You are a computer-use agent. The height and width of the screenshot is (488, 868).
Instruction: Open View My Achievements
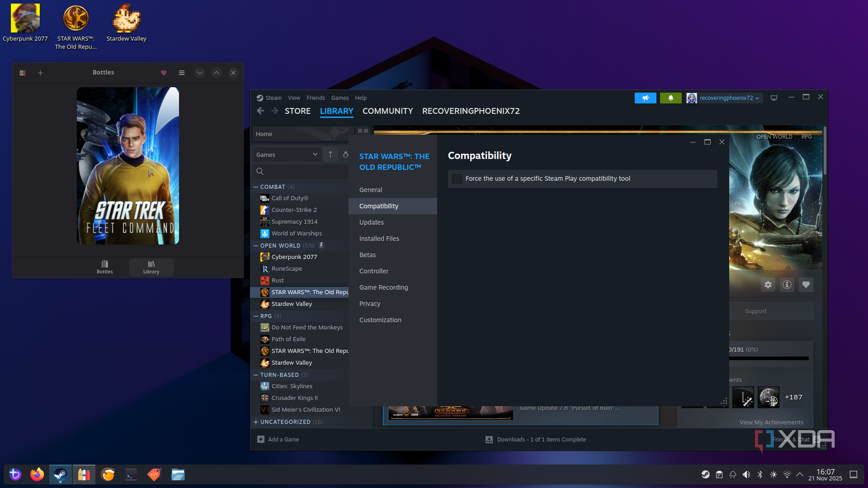pos(771,422)
